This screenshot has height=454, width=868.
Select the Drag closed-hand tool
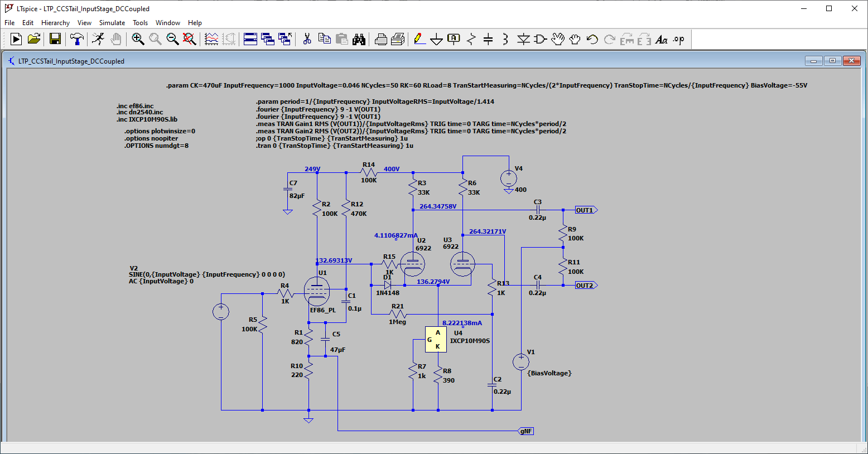(x=575, y=39)
